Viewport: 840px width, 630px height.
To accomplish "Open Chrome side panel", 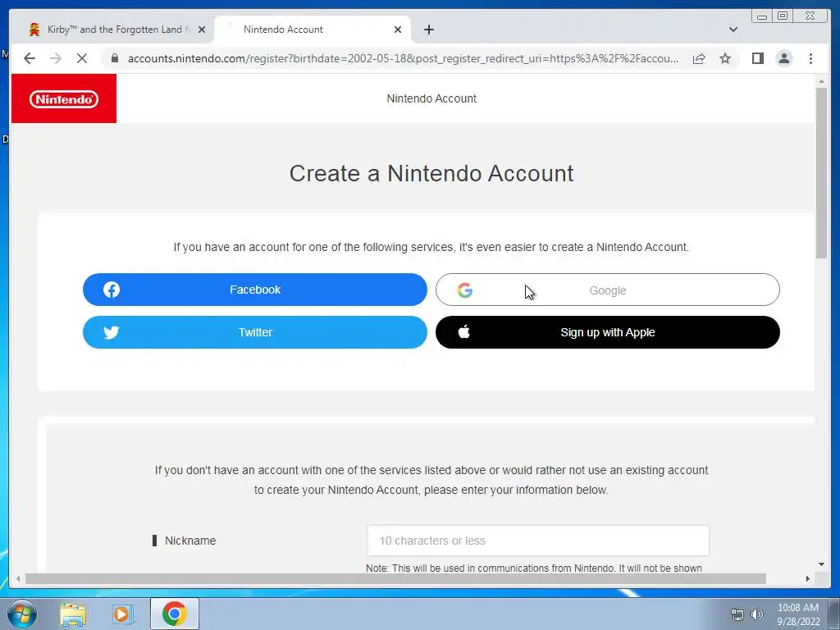I will click(757, 58).
